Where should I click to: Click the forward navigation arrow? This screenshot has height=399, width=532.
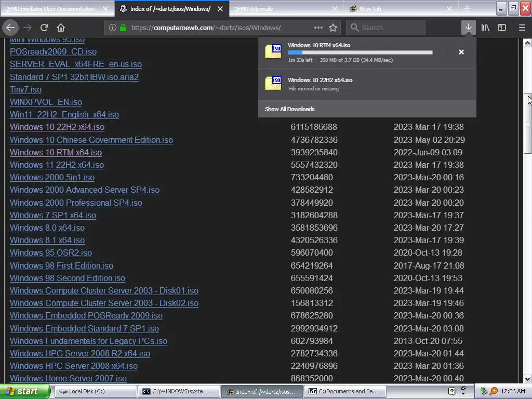[28, 28]
